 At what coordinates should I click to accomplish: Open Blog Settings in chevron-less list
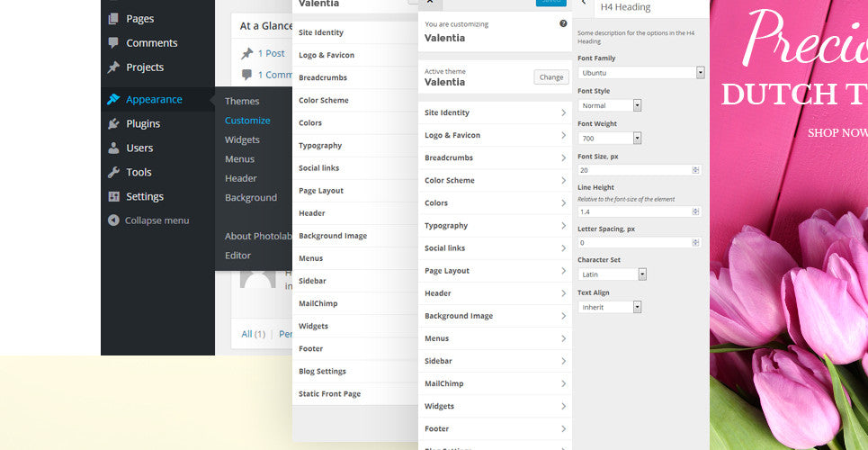tap(354, 372)
